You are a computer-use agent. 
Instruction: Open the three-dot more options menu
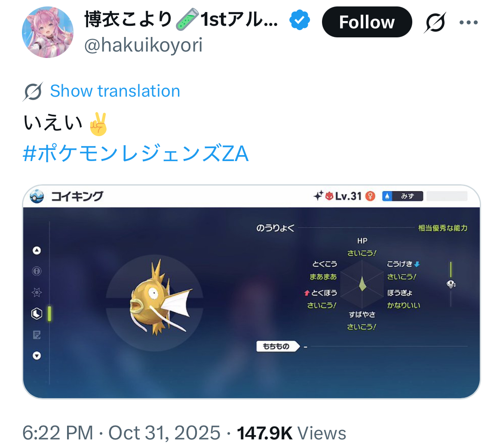pos(468,22)
